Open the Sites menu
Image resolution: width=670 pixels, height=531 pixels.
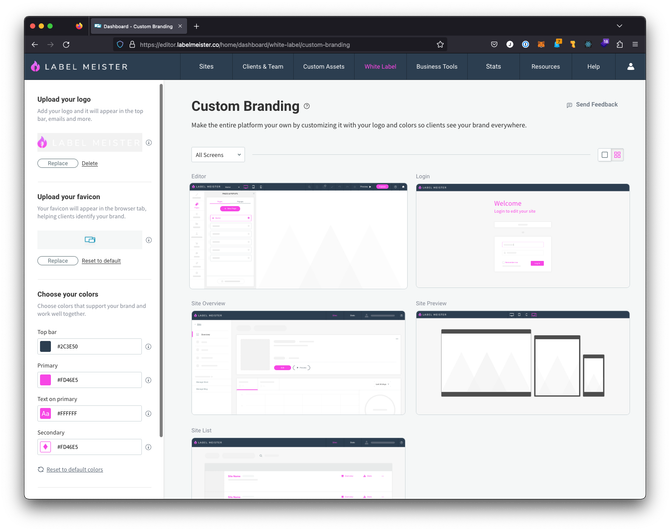[x=206, y=67]
